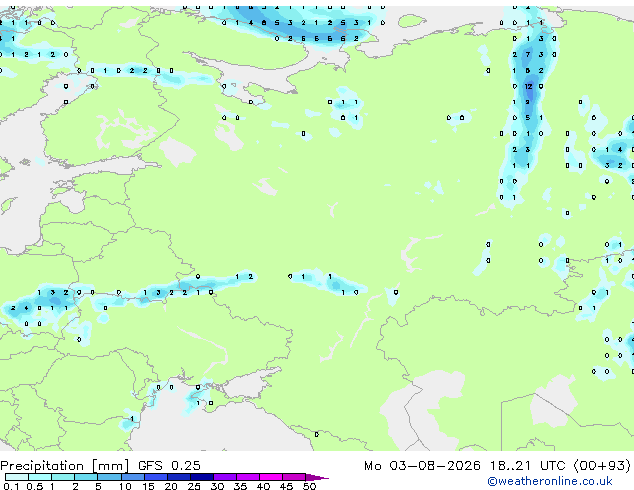634x490 pixels.
Task: Click the '30' legend scale label
Action: 217,486
